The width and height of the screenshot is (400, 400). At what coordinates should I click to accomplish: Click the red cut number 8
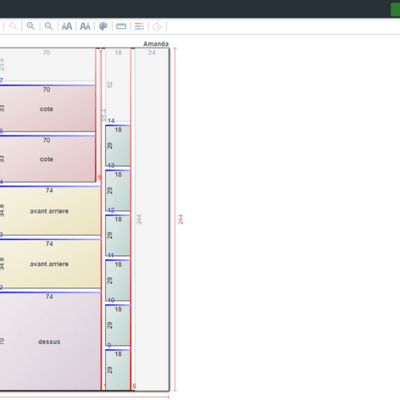point(134,386)
